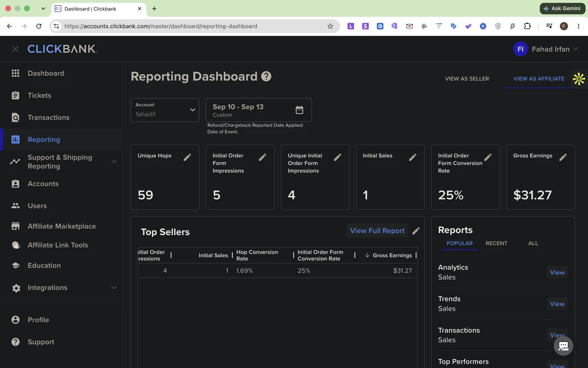
Task: Click the ClickBank logo
Action: coord(62,49)
